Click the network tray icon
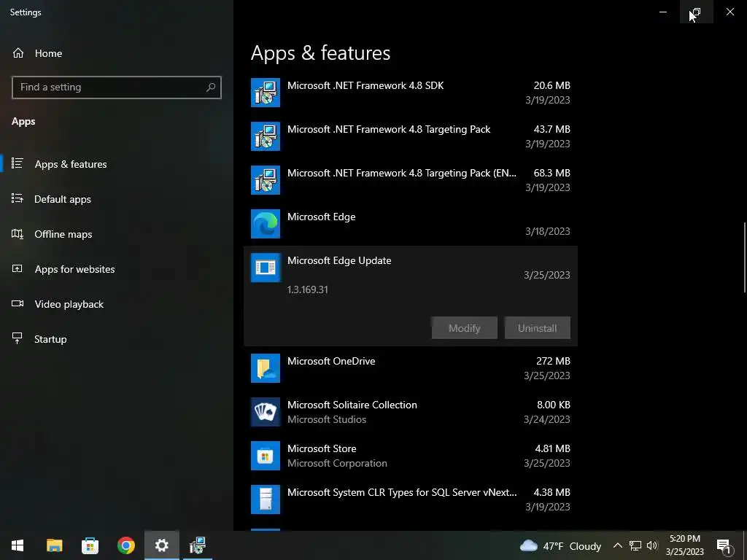 [x=635, y=545]
